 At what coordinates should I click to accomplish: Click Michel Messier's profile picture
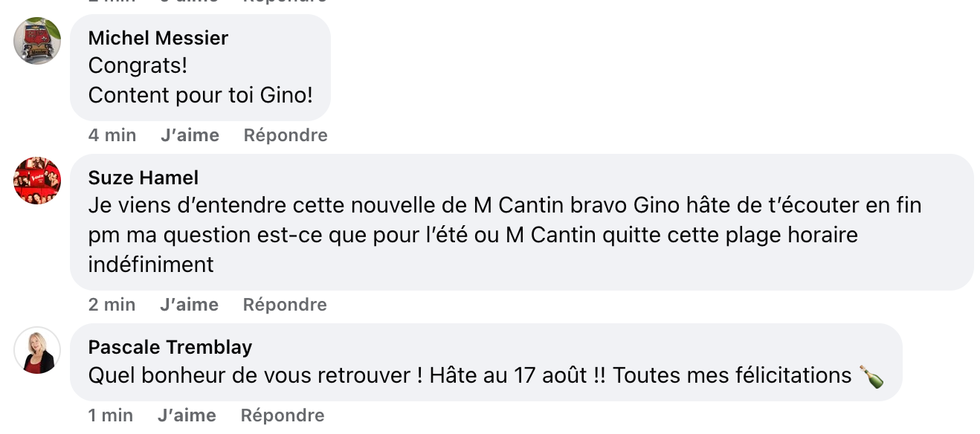(x=37, y=41)
